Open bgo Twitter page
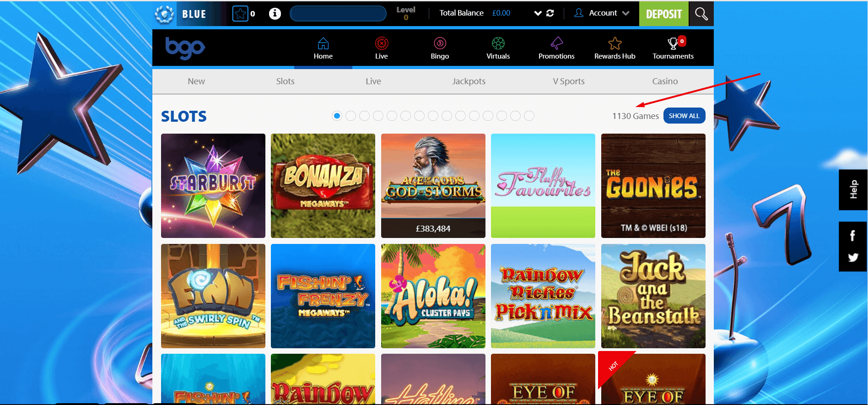The width and height of the screenshot is (868, 405). pos(853,257)
